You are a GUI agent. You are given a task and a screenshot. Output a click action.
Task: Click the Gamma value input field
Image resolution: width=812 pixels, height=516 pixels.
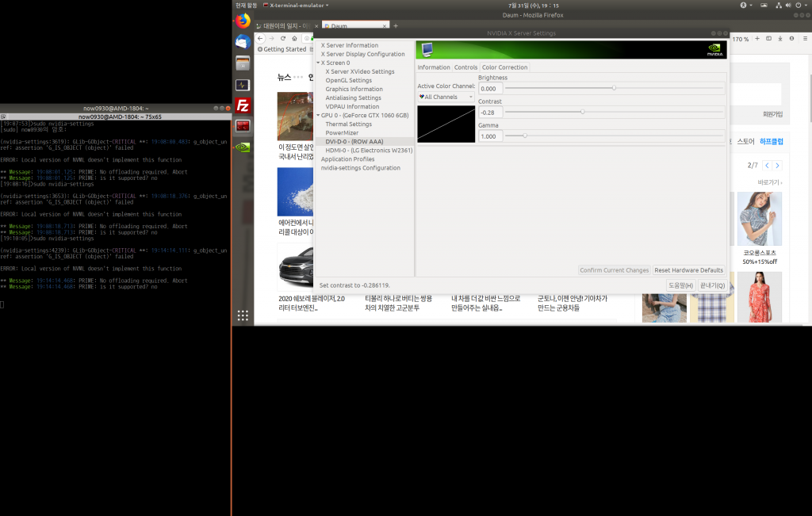coord(489,136)
